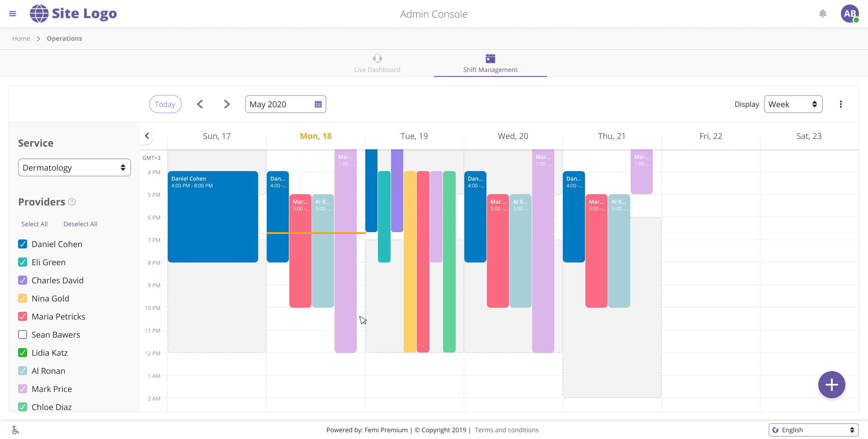The height and width of the screenshot is (439, 868).
Task: Open Daniel Cohen's Sunday 4:00 PM shift
Action: point(212,217)
